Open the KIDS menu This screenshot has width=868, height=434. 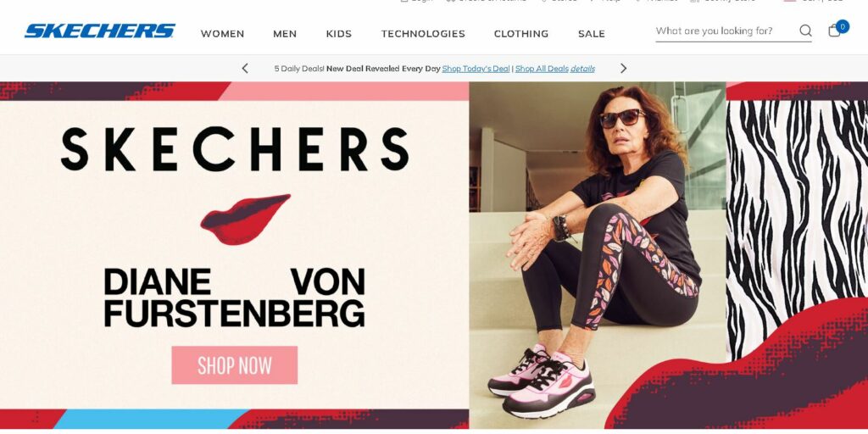click(x=339, y=34)
